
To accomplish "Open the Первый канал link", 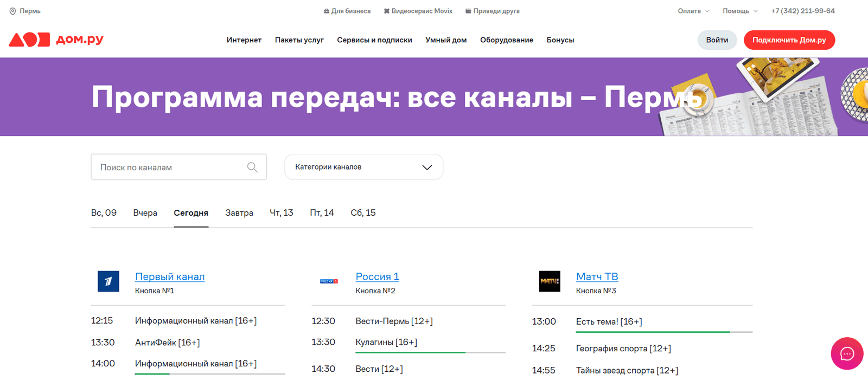I will 170,276.
